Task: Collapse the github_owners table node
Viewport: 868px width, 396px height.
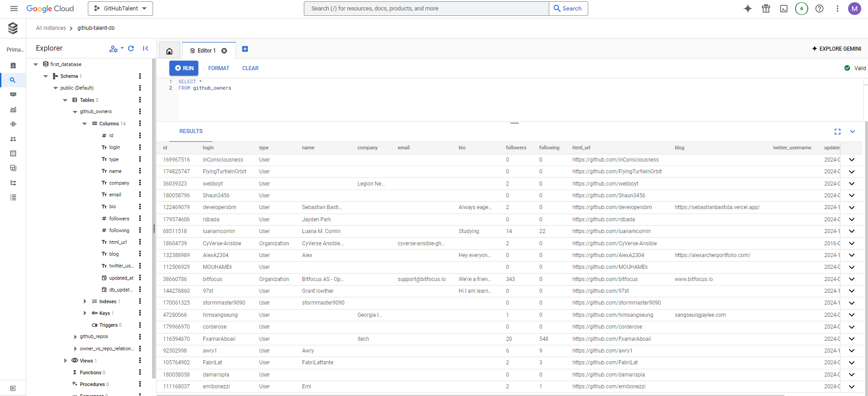Action: 75,112
